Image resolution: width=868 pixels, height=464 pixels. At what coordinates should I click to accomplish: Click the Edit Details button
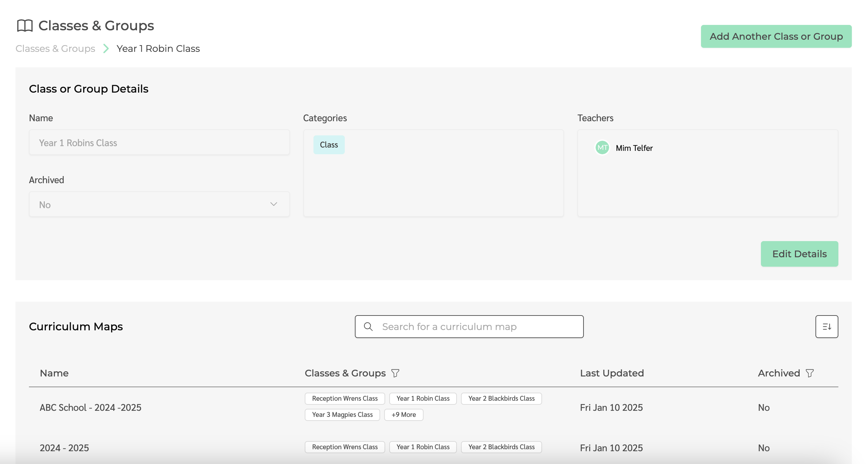pyautogui.click(x=799, y=254)
